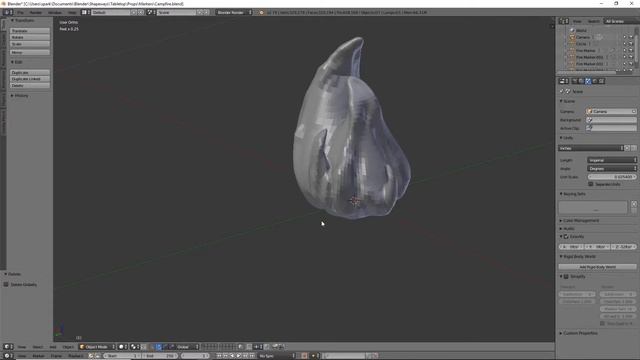Expand the Custom Properties panel
The height and width of the screenshot is (360, 640).
click(x=579, y=333)
